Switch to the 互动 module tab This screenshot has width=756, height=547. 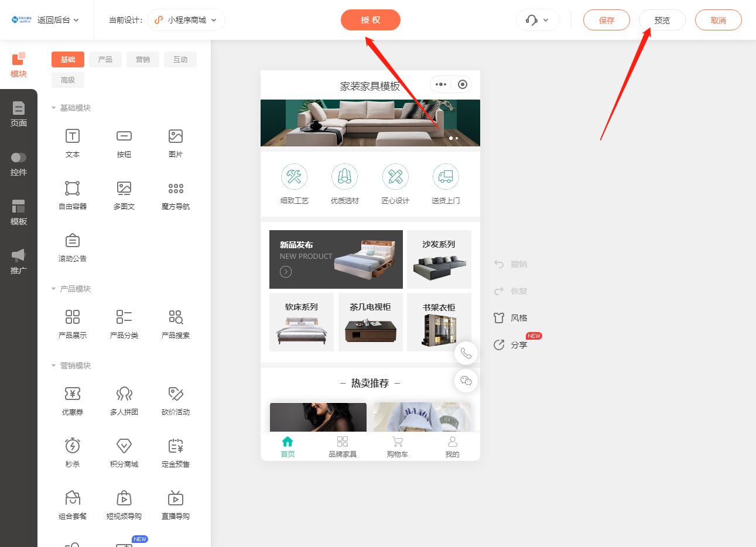[180, 59]
